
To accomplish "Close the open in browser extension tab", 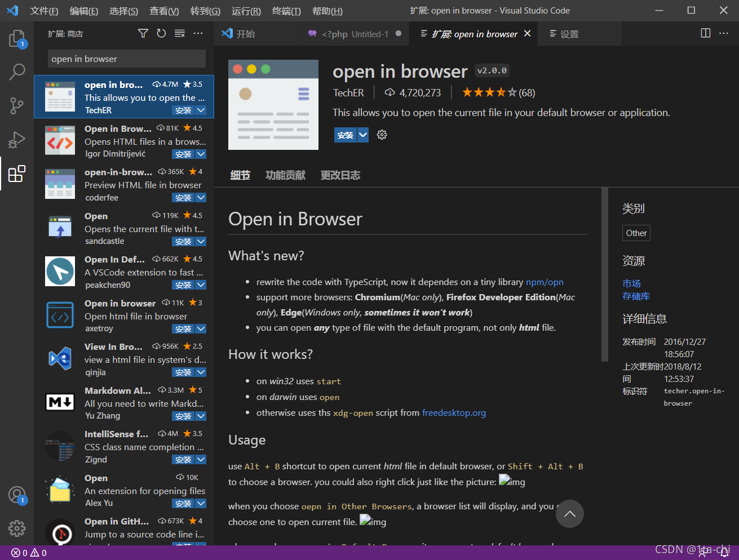I will [527, 34].
